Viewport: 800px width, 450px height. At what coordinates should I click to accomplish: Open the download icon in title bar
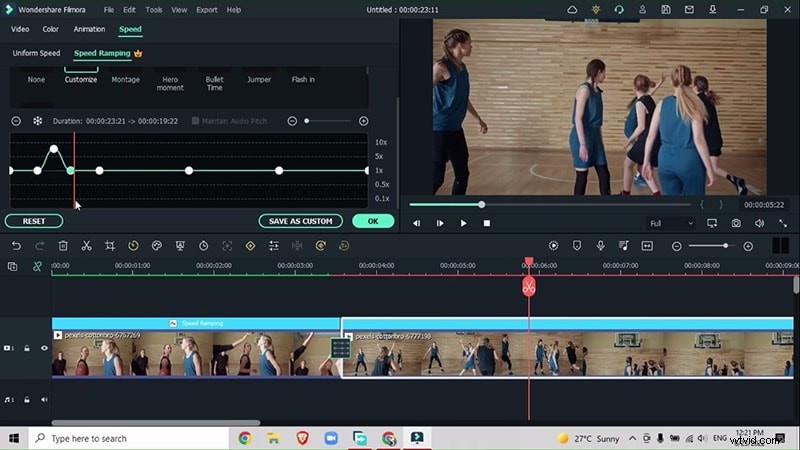(713, 10)
